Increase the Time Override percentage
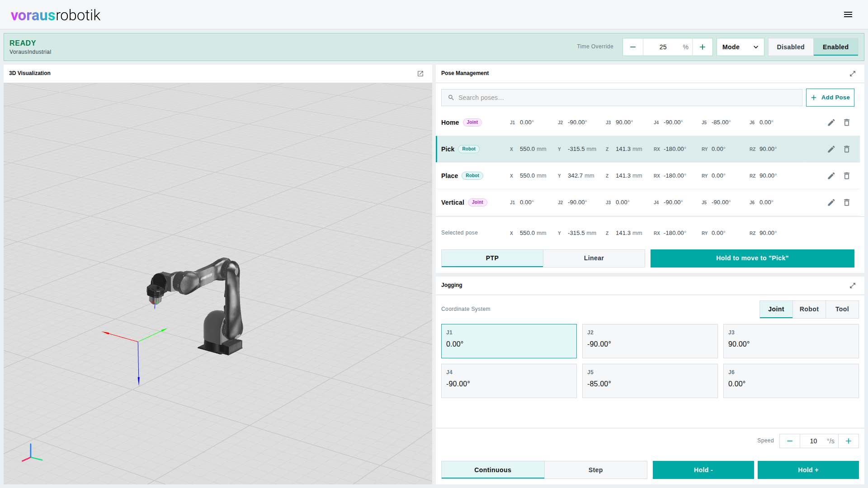868x488 pixels. click(x=703, y=47)
